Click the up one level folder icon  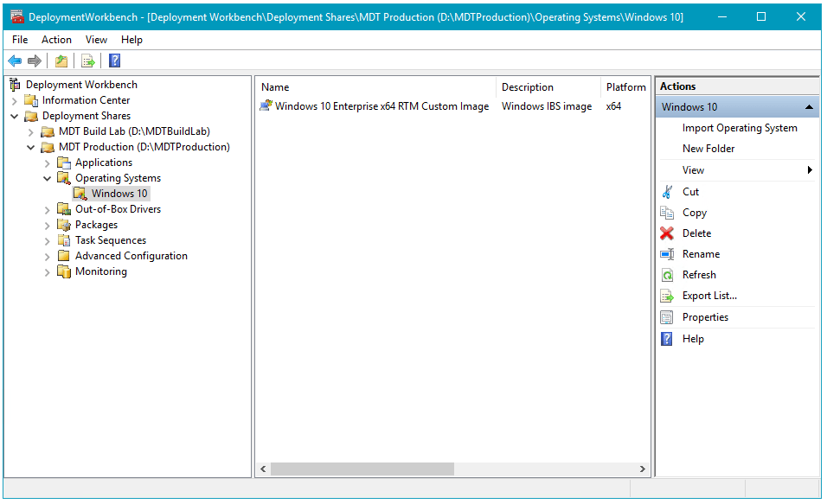click(61, 61)
